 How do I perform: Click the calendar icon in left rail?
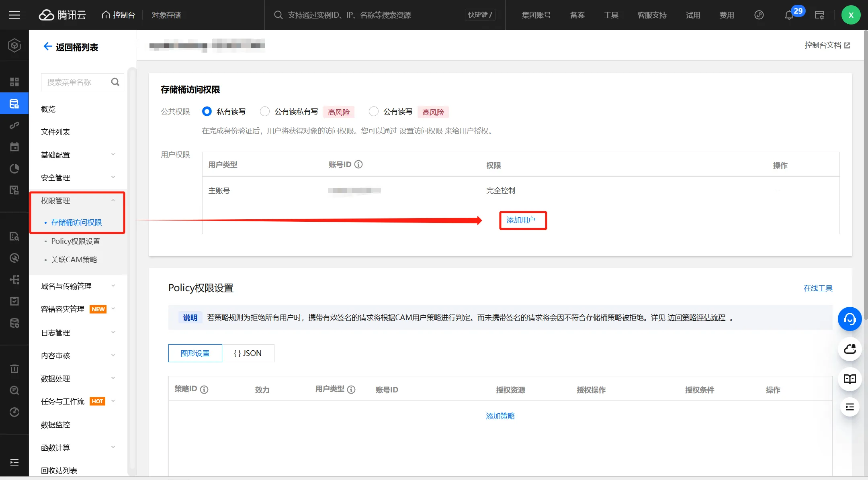(14, 147)
